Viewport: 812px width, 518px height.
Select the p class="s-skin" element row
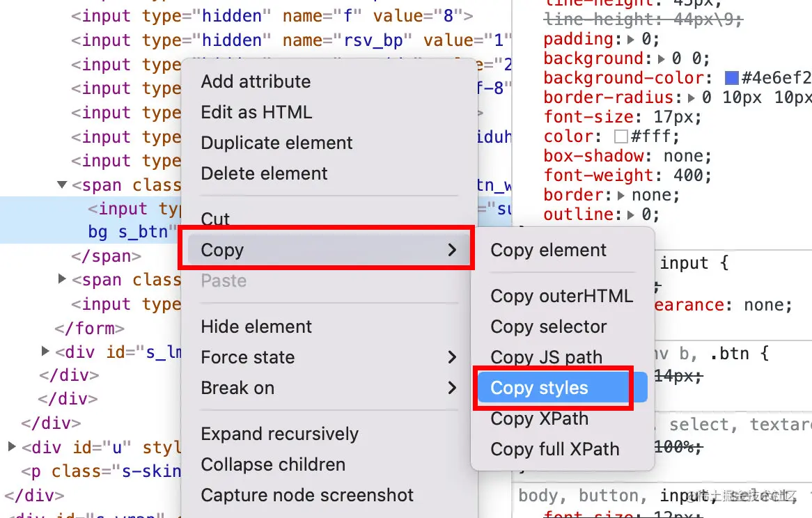101,471
